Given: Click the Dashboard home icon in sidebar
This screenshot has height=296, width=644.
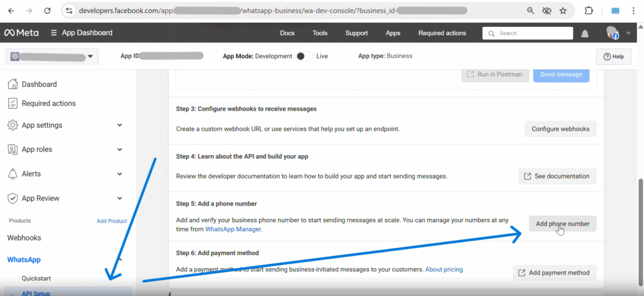Looking at the screenshot, I should (x=13, y=84).
